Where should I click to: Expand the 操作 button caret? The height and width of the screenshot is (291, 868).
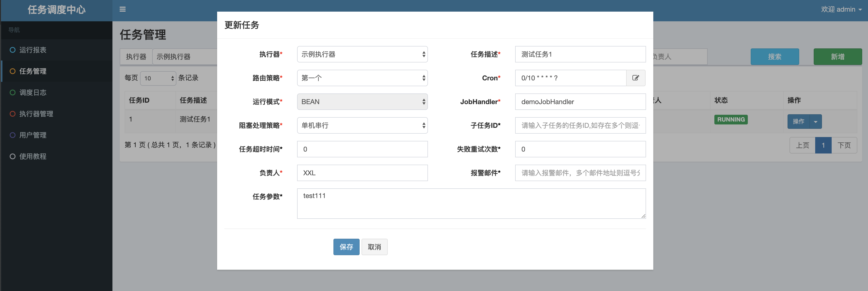(x=815, y=122)
